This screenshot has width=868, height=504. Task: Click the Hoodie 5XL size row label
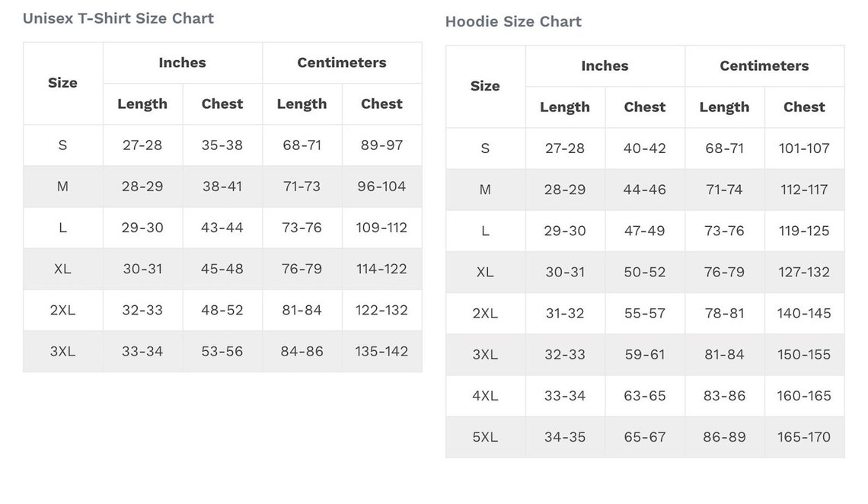(x=485, y=437)
